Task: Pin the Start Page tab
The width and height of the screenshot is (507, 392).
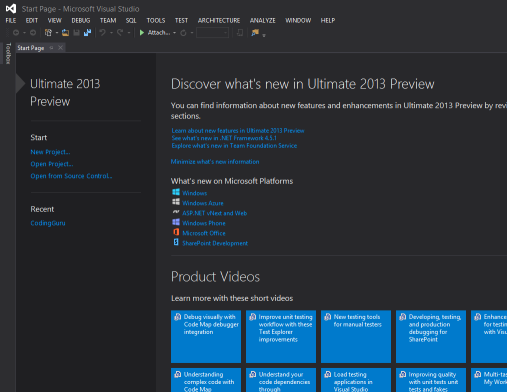Action: [51, 48]
